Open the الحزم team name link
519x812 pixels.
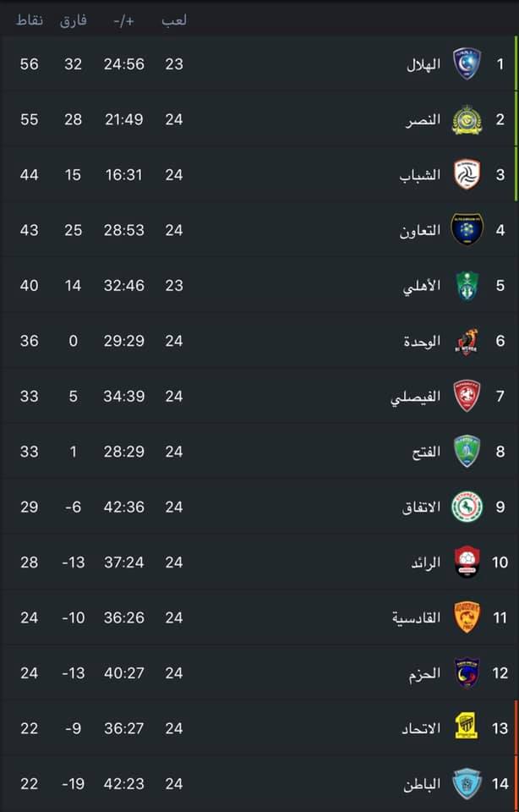point(424,673)
